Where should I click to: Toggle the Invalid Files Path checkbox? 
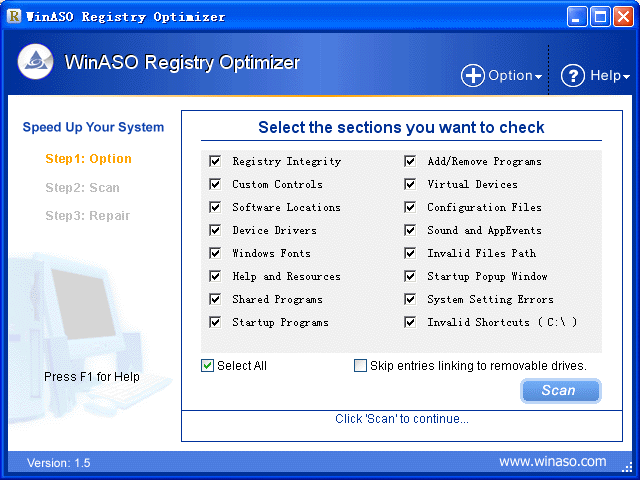[x=410, y=253]
